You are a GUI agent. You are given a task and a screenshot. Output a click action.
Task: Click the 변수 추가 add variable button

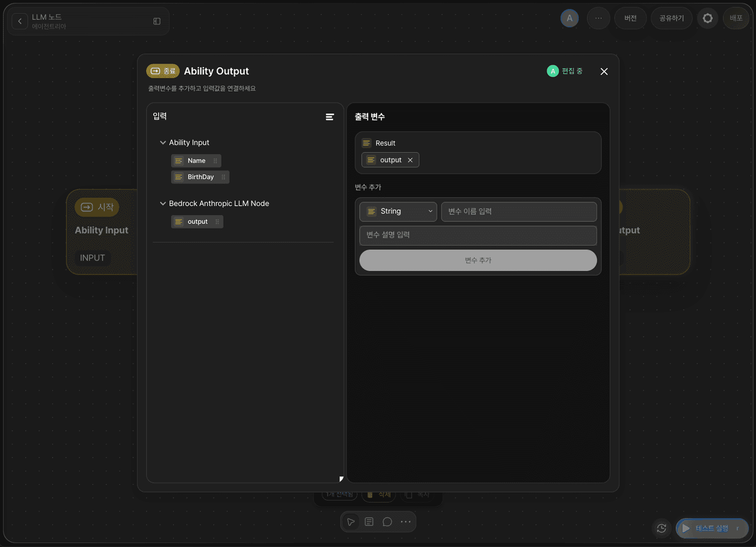(478, 260)
